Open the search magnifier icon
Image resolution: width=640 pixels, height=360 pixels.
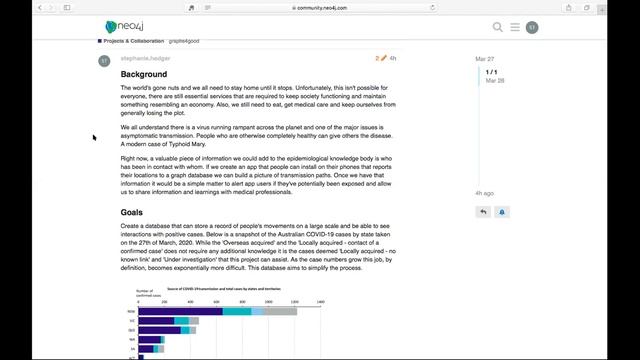point(497,27)
